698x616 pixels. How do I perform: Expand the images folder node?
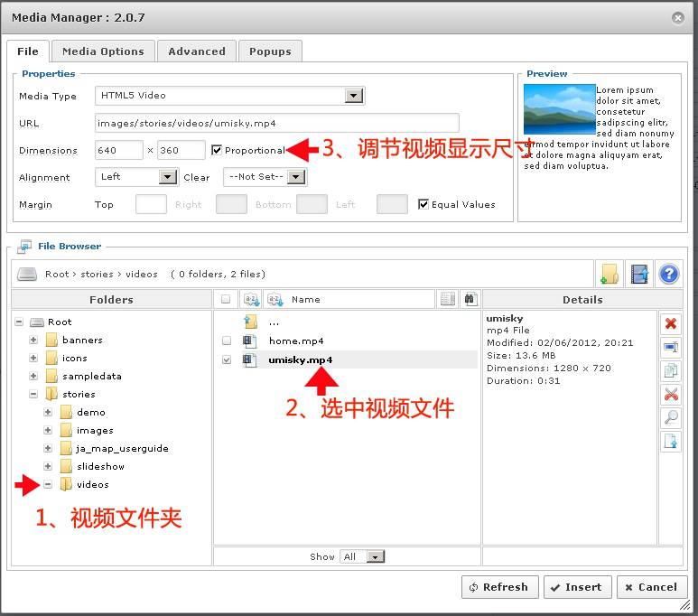tap(48, 430)
